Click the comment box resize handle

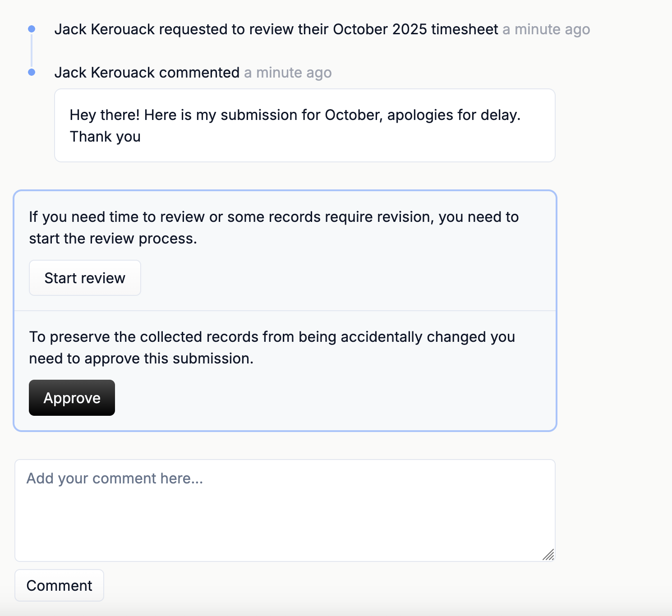click(x=548, y=555)
